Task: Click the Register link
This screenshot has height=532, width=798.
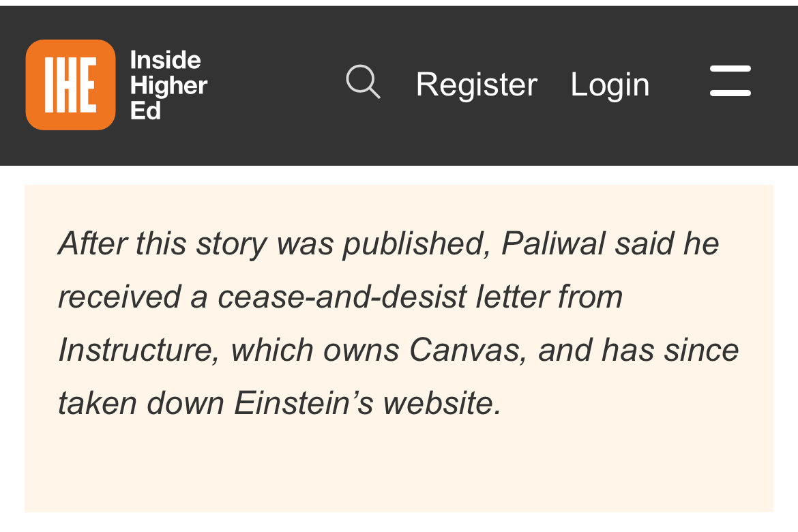Action: point(476,85)
